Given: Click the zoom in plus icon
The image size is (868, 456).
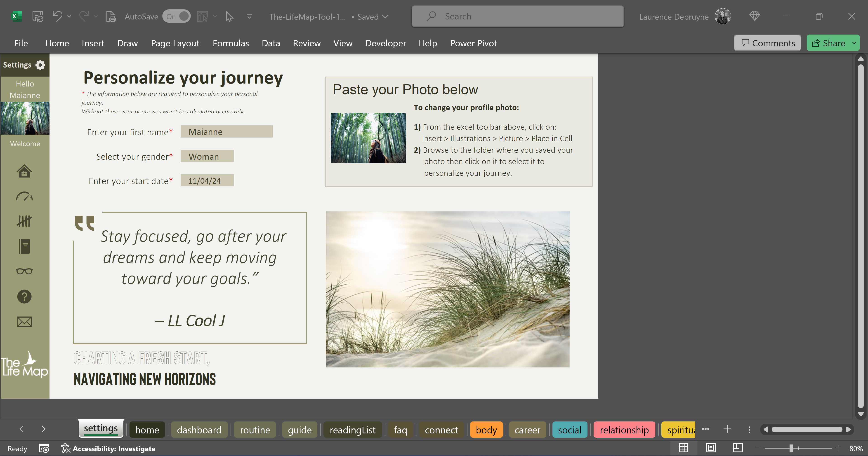Looking at the screenshot, I should 838,448.
